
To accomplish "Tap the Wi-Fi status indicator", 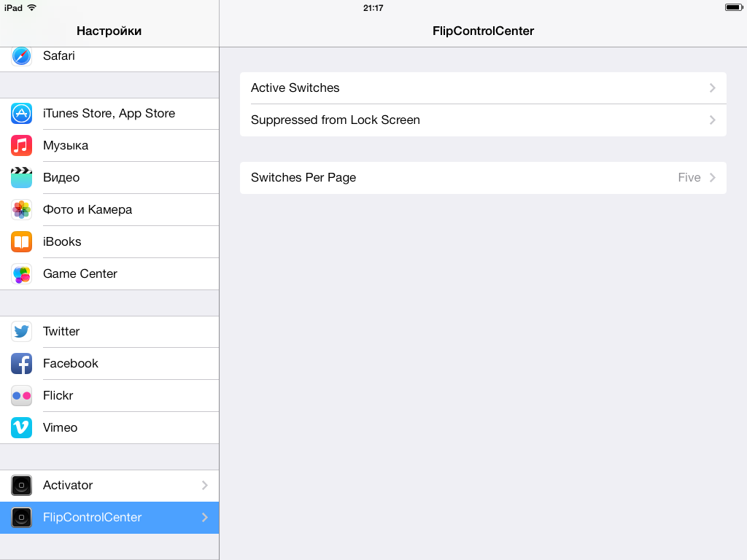I will (x=32, y=7).
